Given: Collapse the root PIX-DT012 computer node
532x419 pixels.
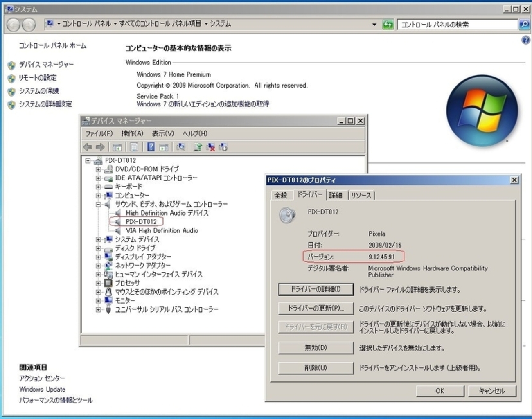Looking at the screenshot, I should coord(88,160).
